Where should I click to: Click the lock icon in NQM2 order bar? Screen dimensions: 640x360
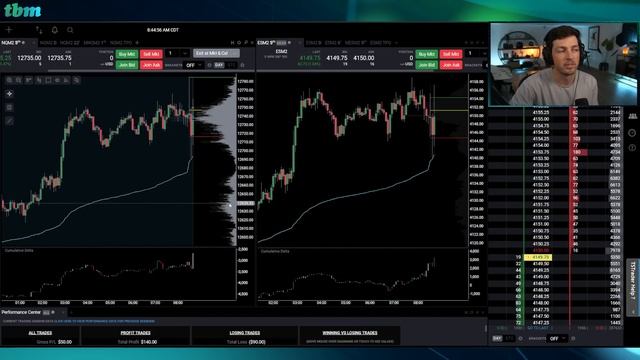pos(242,65)
